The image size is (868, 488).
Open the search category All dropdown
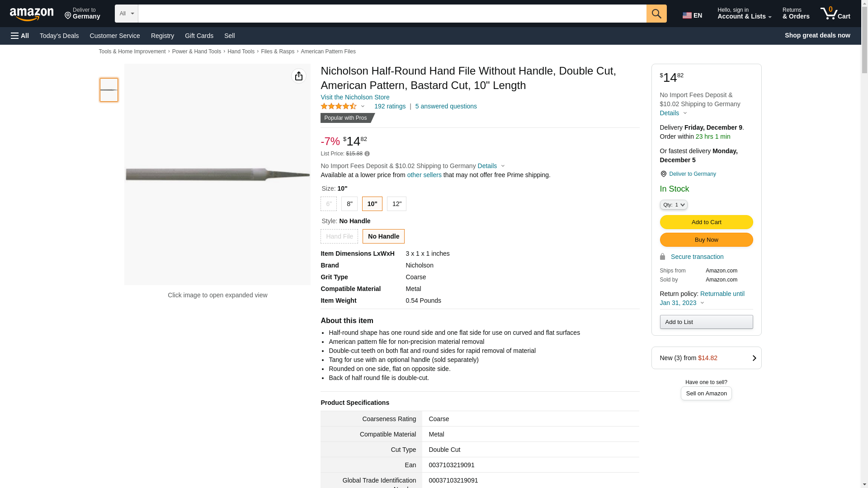point(126,14)
